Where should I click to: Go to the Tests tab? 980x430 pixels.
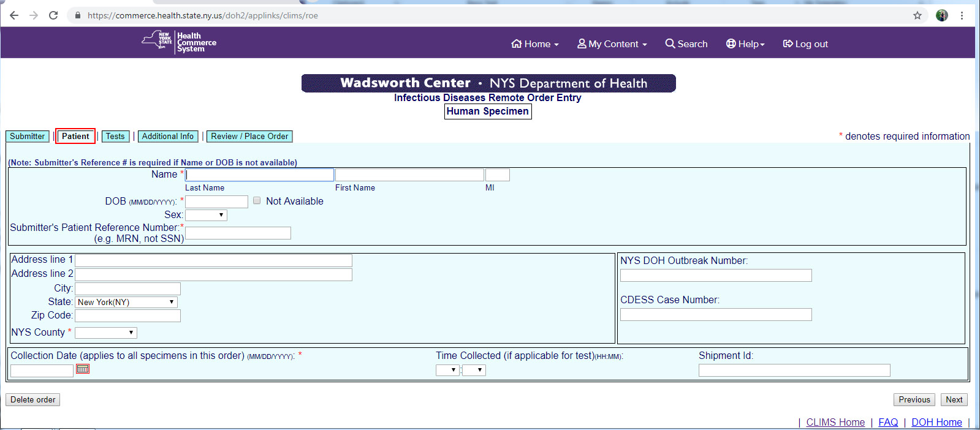coord(115,137)
